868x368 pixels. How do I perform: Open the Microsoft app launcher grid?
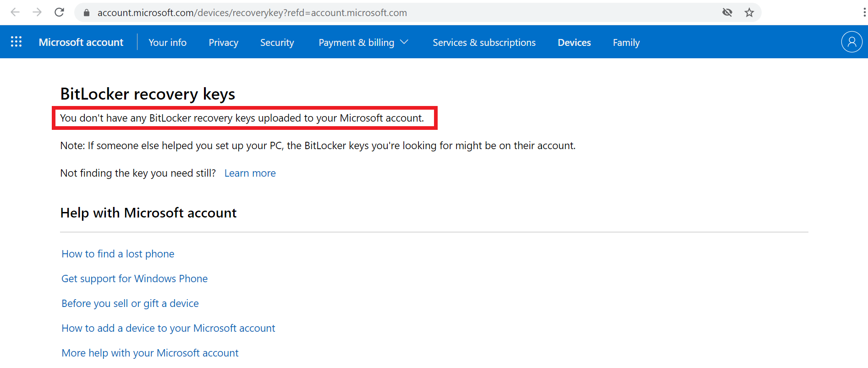(x=16, y=42)
